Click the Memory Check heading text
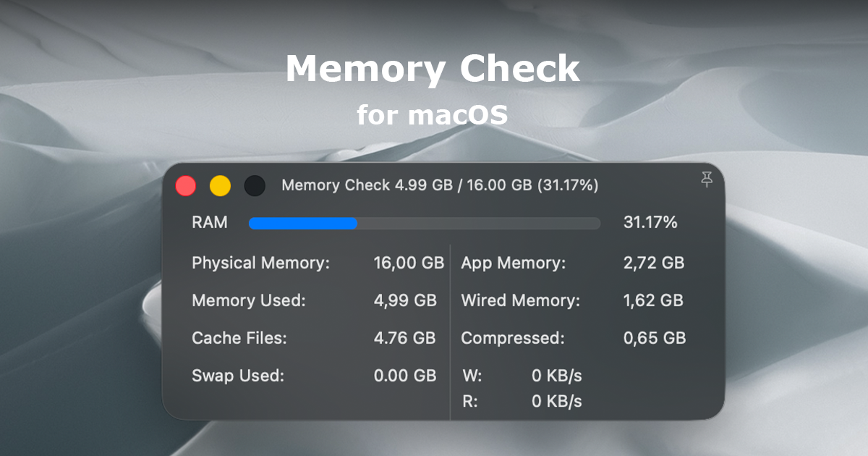Viewport: 868px width, 456px height. pyautogui.click(x=433, y=68)
